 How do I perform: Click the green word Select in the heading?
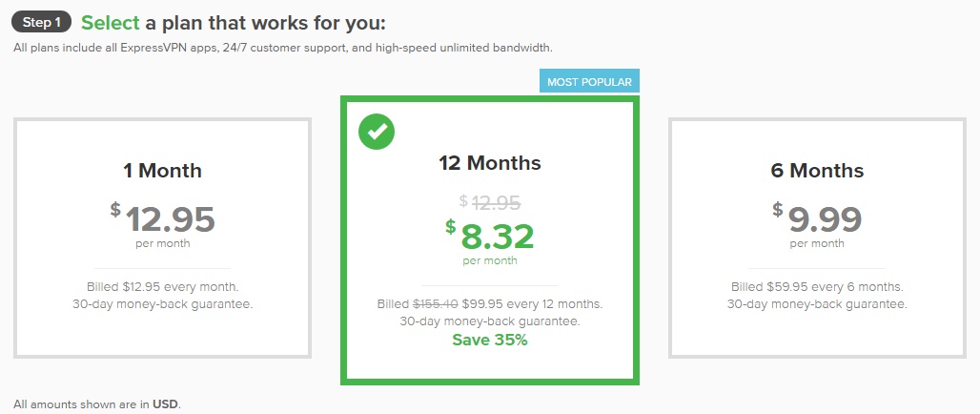click(110, 23)
